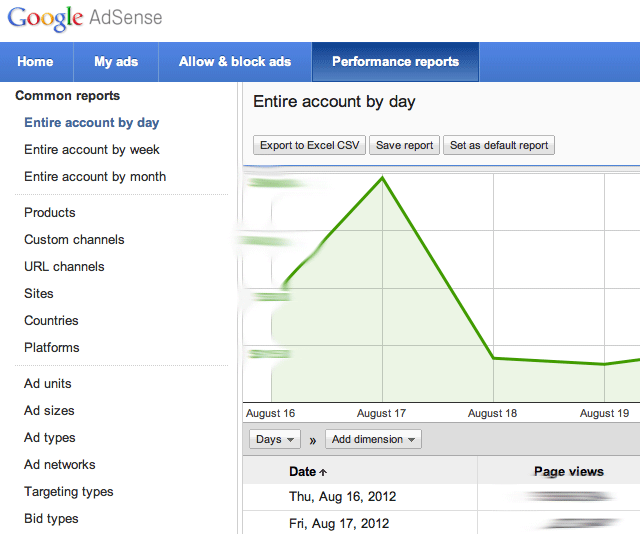Viewport: 640px width, 534px height.
Task: Open Entire account by day report
Action: (91, 122)
